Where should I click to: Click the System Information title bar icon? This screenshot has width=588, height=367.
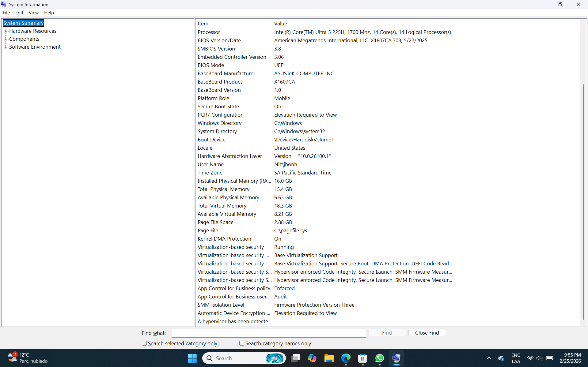(x=4, y=4)
